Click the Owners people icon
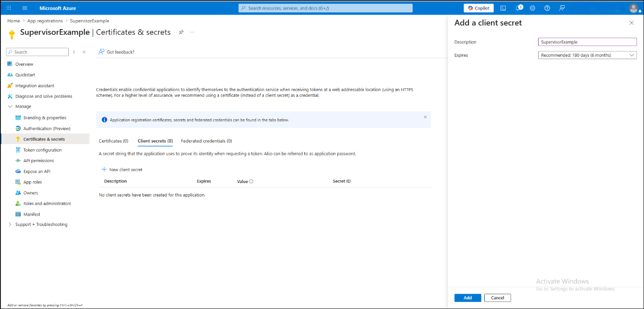The image size is (644, 309). [x=18, y=193]
